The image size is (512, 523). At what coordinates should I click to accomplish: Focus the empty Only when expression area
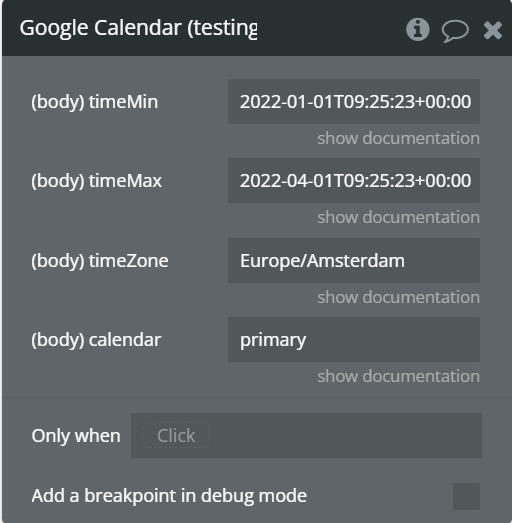pos(345,435)
